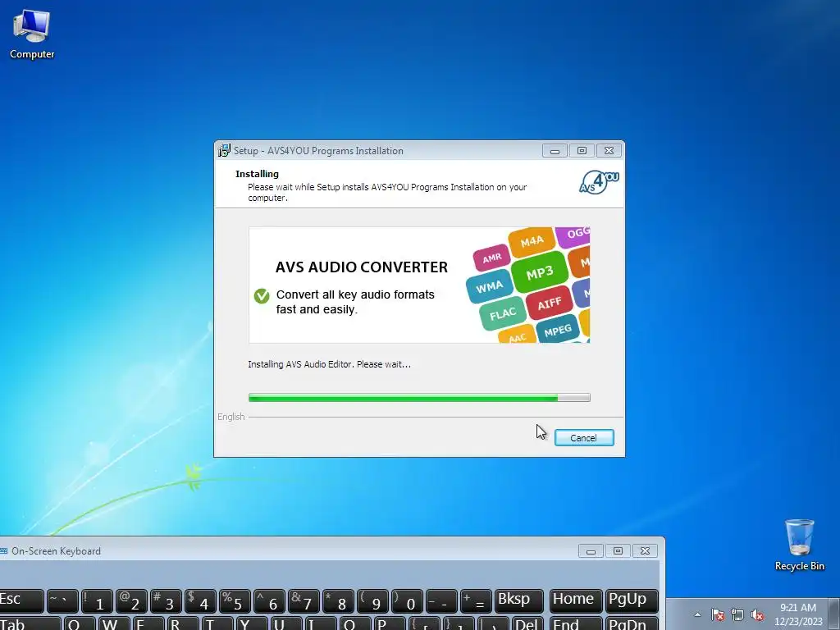
Task: Minimize the Setup installation window
Action: (555, 151)
